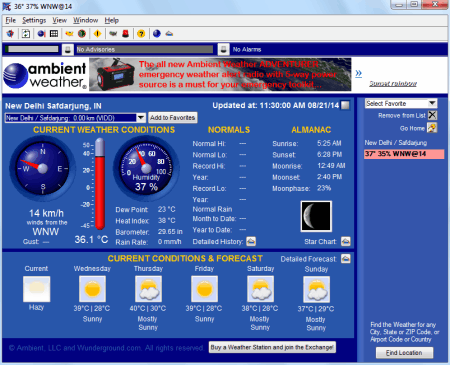
Task: Click the green radar globe toolbar icon
Action: tap(82, 33)
